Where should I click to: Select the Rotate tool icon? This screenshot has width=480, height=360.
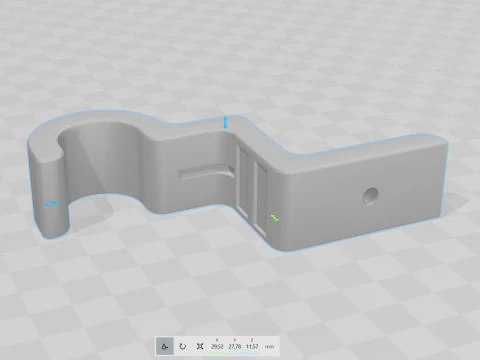pyautogui.click(x=183, y=346)
